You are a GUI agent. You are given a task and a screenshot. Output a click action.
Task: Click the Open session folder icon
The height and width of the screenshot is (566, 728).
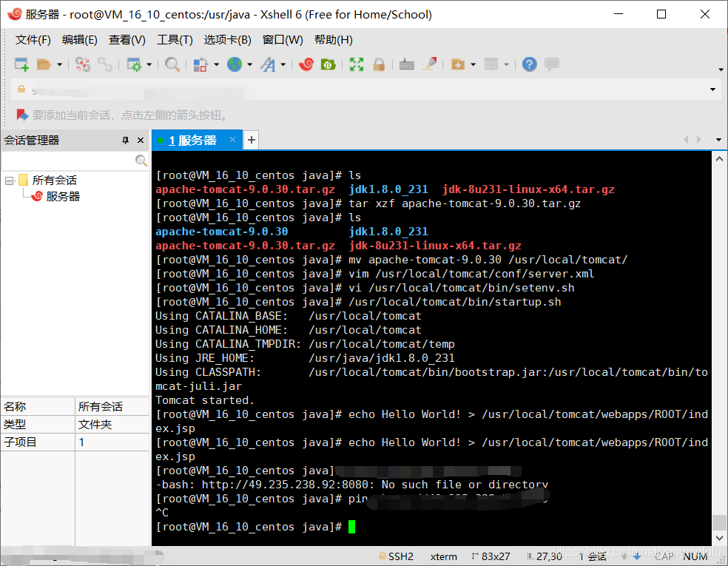coord(44,64)
